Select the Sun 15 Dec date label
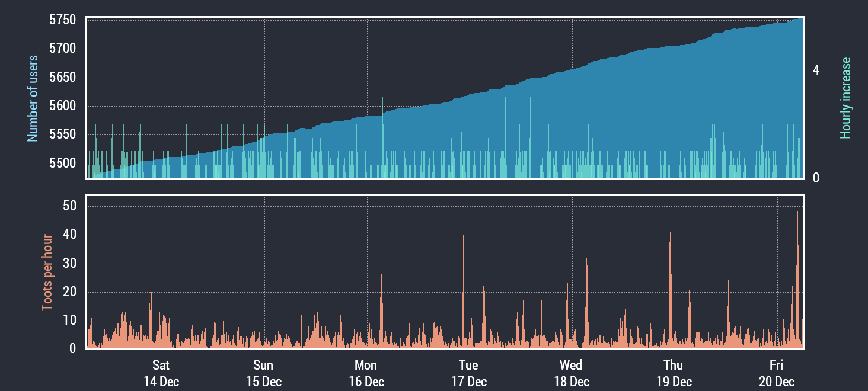This screenshot has height=391, width=868. (x=263, y=373)
